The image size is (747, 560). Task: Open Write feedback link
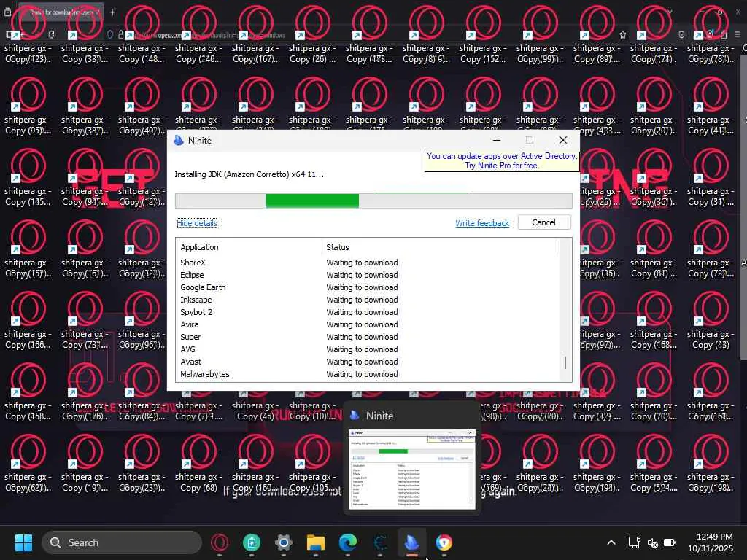(x=482, y=223)
